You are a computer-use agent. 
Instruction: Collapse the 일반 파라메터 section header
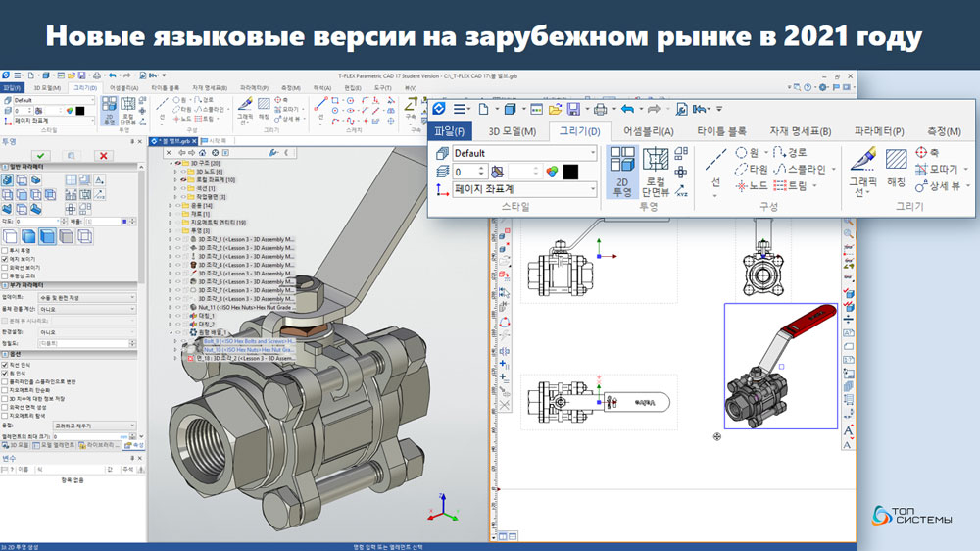(x=69, y=167)
